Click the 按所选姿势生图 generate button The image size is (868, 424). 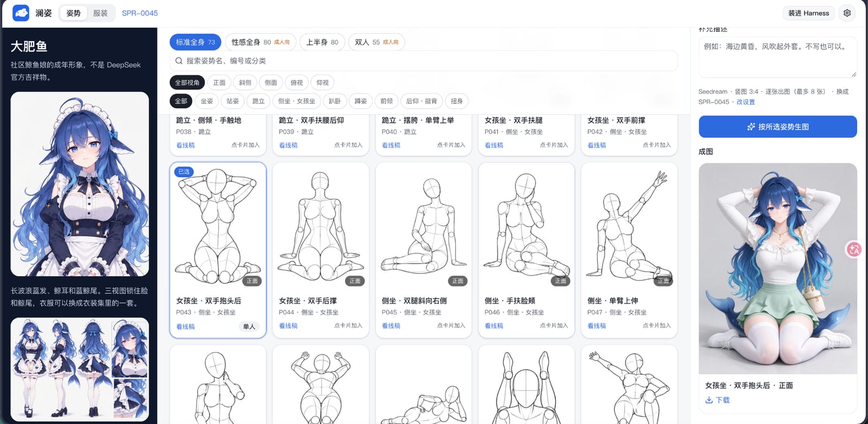[778, 126]
